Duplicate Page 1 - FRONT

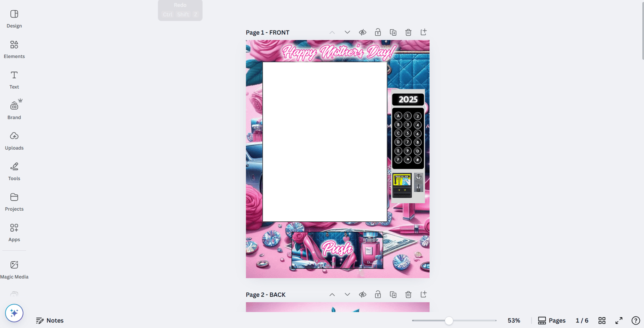[393, 32]
